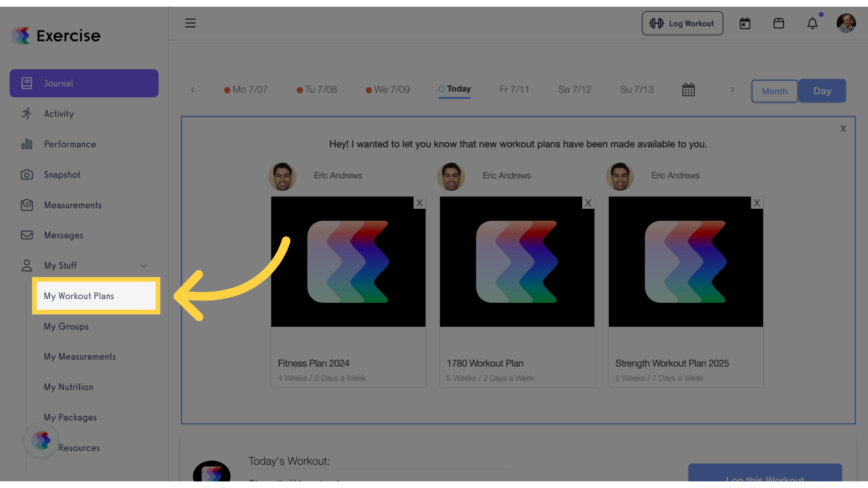Select the Fr 7/11 date
Screen dimensions: 868x488
(x=514, y=89)
